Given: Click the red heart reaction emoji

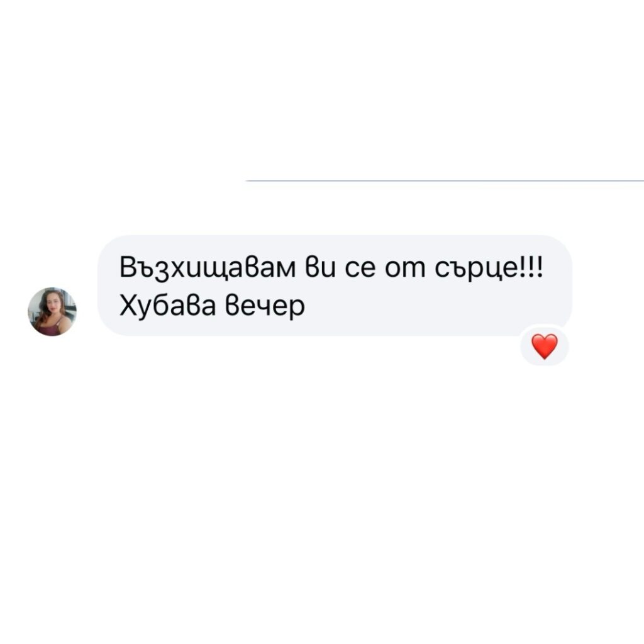Looking at the screenshot, I should 545,347.
